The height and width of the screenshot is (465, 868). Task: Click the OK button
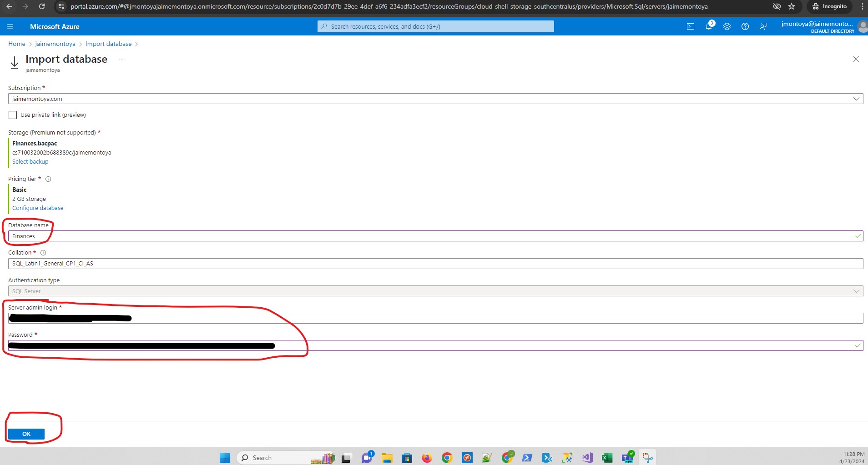tap(26, 434)
